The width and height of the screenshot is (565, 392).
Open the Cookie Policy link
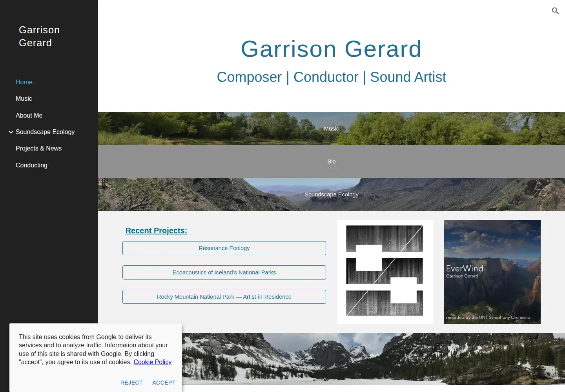point(152,362)
